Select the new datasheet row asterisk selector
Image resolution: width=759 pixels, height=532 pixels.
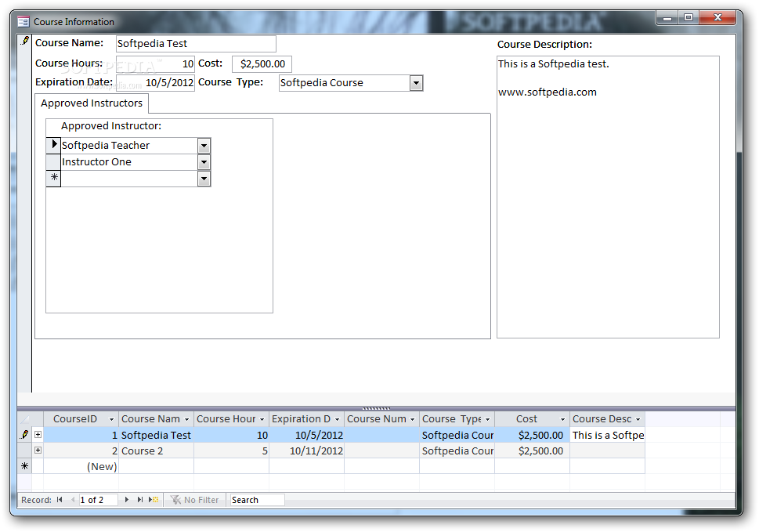coord(25,466)
